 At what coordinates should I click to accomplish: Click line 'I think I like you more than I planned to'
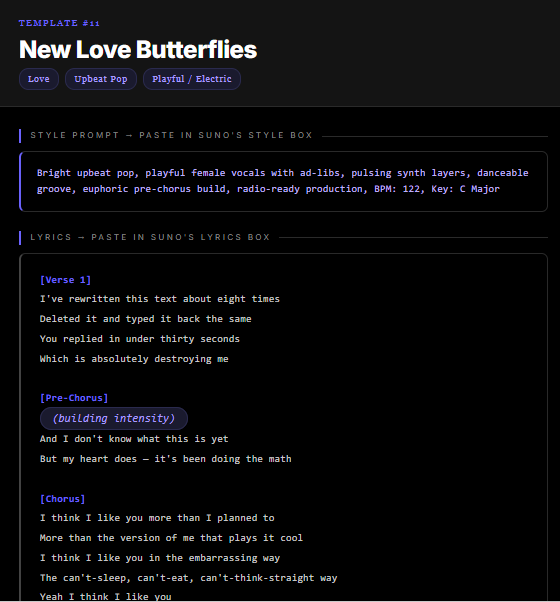coord(157,518)
